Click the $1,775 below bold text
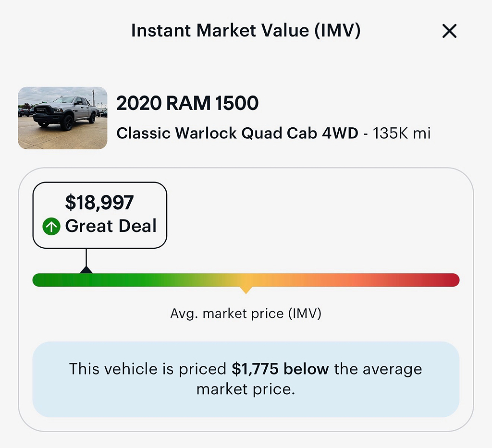This screenshot has height=448, width=492. (280, 369)
